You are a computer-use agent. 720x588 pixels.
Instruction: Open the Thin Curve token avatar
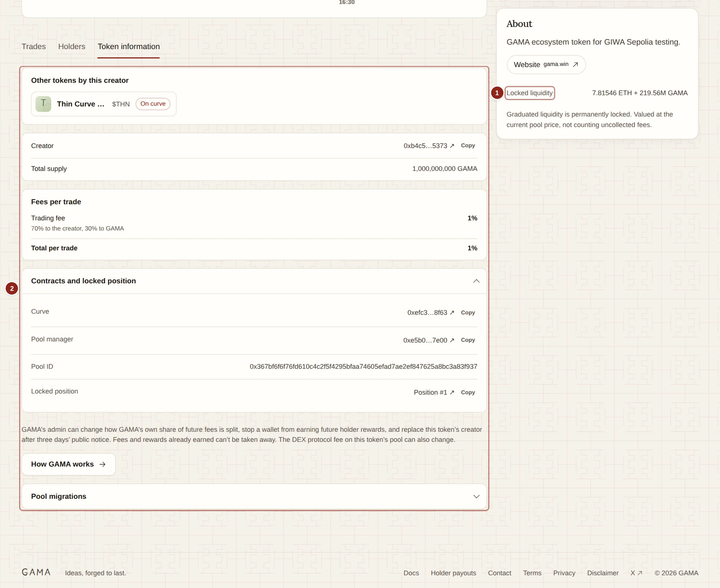click(x=43, y=104)
